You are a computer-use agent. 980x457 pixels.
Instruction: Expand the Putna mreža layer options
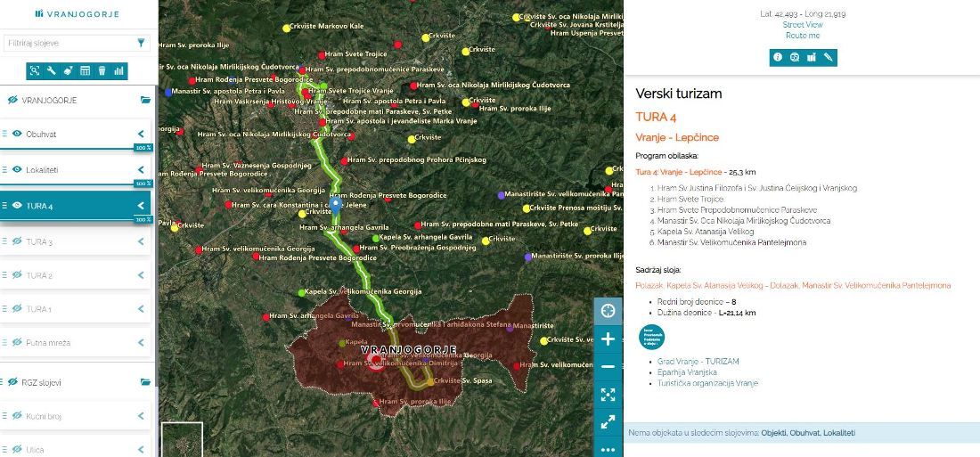click(140, 342)
